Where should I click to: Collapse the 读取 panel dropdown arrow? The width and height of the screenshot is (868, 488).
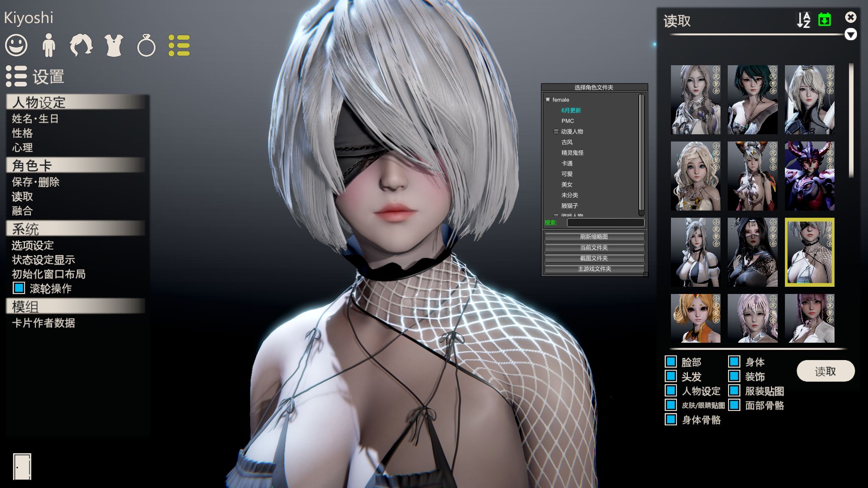pos(850,34)
